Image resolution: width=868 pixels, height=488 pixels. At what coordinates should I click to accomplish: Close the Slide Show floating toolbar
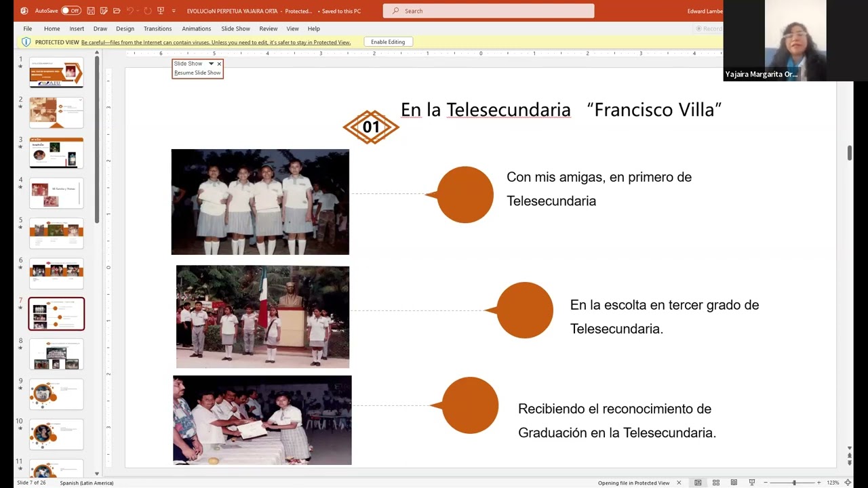coord(219,64)
